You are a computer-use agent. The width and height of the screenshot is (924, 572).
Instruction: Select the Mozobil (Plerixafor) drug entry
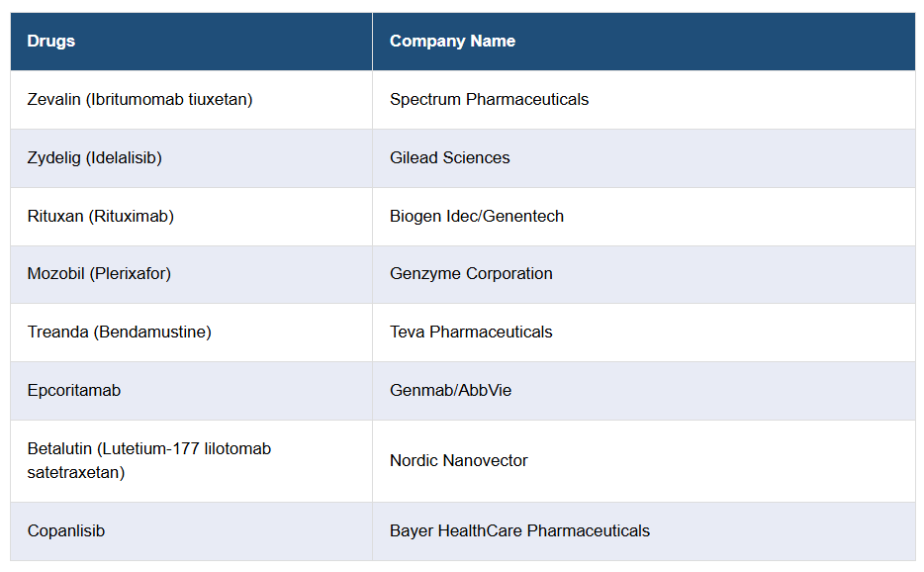pyautogui.click(x=99, y=274)
